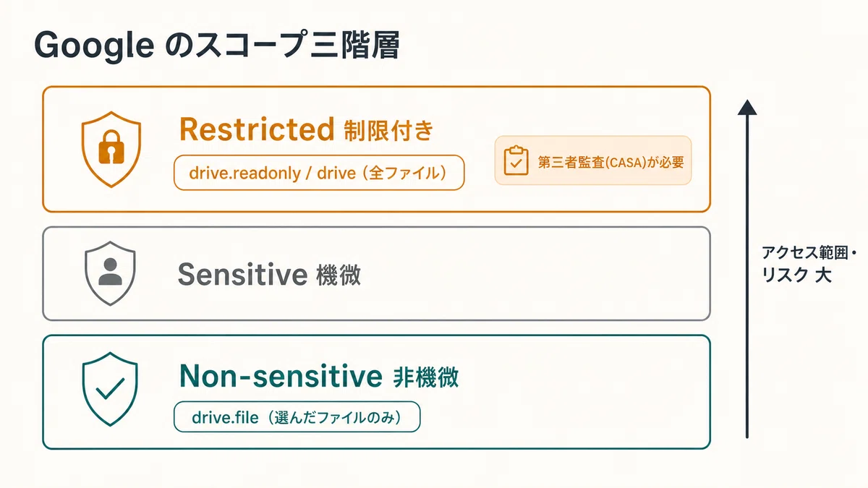
Task: Click the 非機微 label beside Non-sensitive
Action: pos(426,377)
